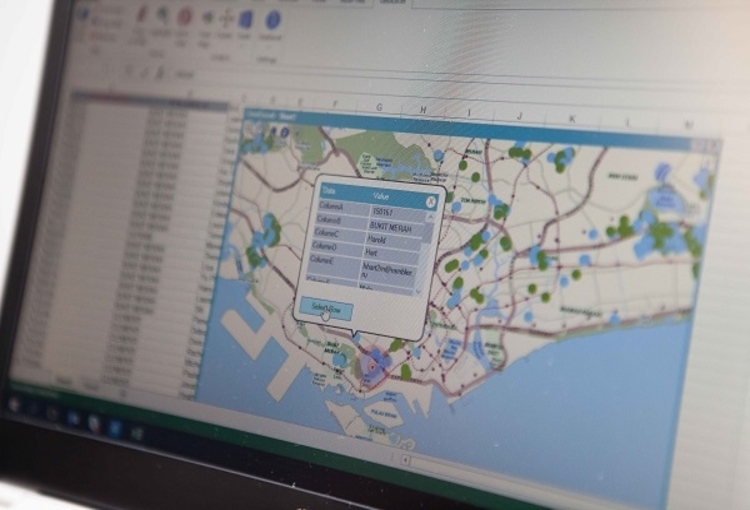Select column header J
750x510 pixels.
pyautogui.click(x=519, y=115)
